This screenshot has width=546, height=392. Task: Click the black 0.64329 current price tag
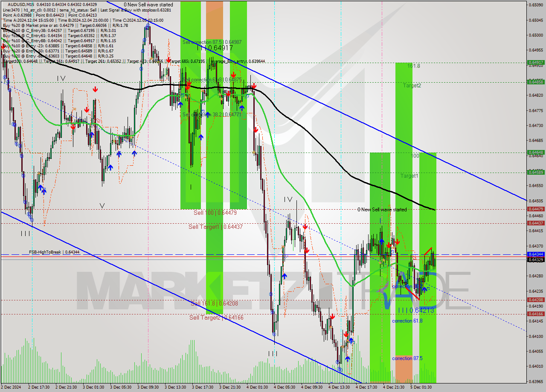(x=536, y=259)
